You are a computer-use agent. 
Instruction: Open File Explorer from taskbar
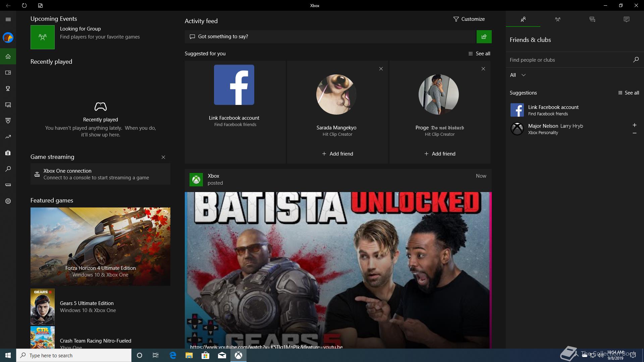(189, 355)
